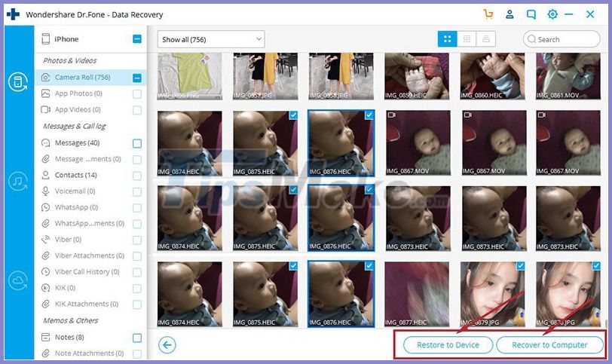Click the iPhone device icon

[46, 39]
